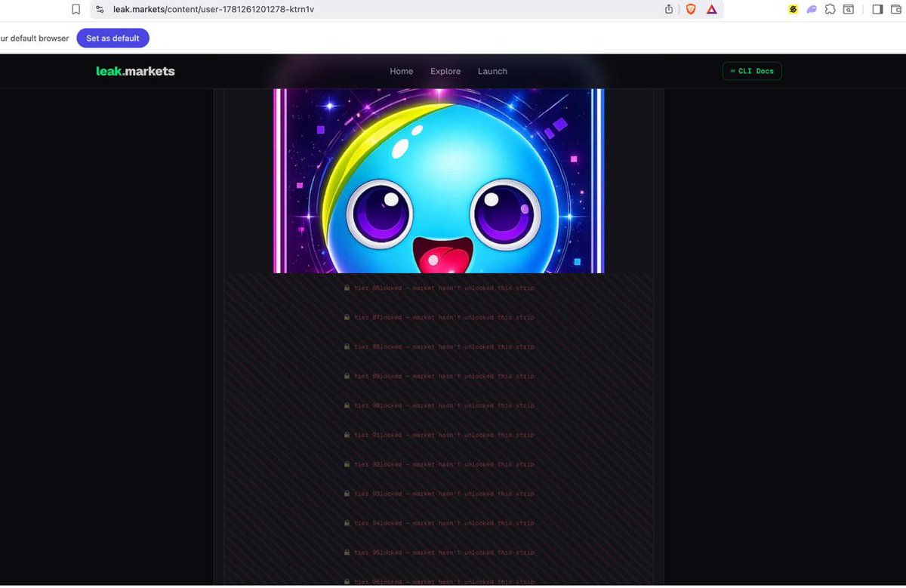This screenshot has width=906, height=588.
Task: Click the lock icon on the tier 94 row
Action: click(347, 523)
